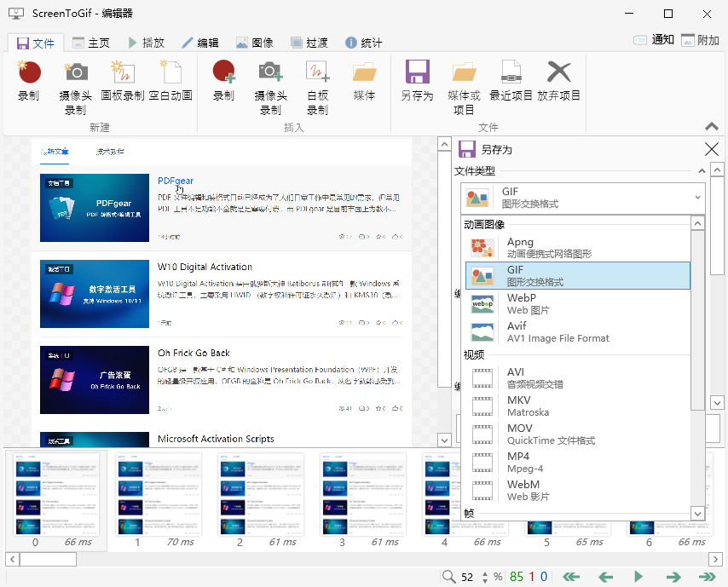Close the Save As side panel
Image resolution: width=728 pixels, height=587 pixels.
(711, 149)
